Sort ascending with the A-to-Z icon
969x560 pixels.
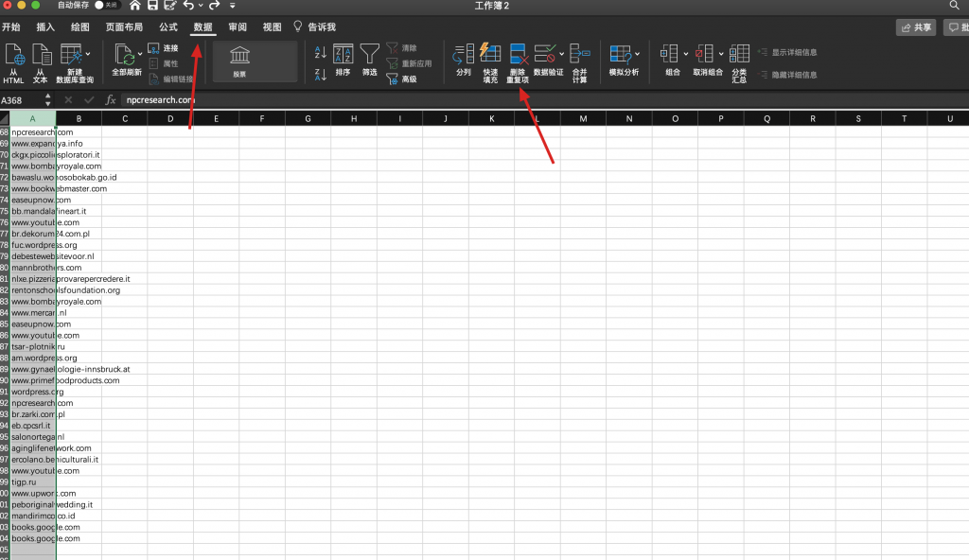[320, 53]
